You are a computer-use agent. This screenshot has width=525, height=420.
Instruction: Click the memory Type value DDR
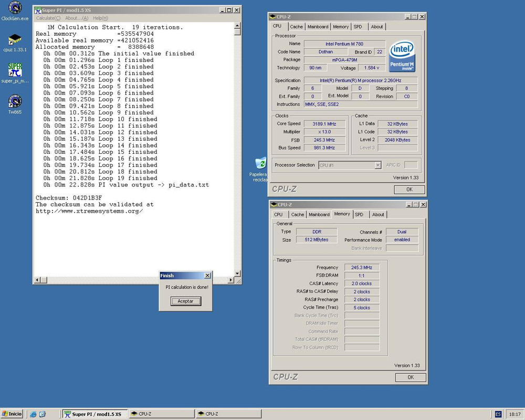(317, 232)
